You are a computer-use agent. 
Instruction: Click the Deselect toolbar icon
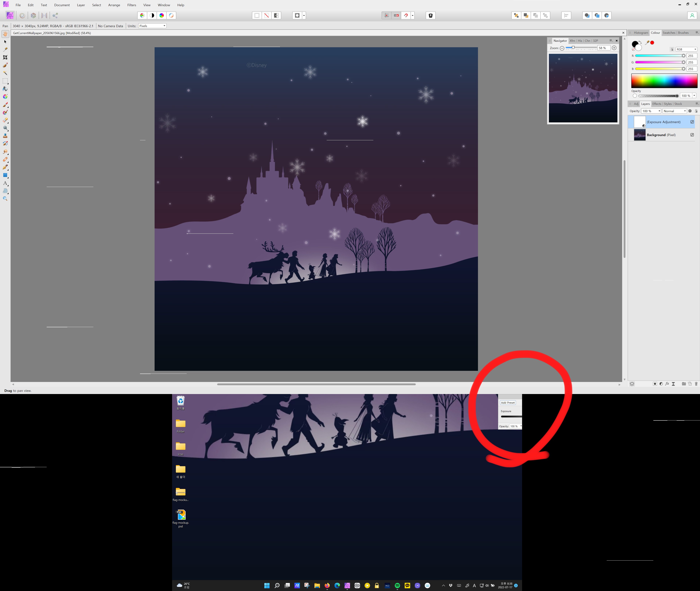(x=267, y=15)
